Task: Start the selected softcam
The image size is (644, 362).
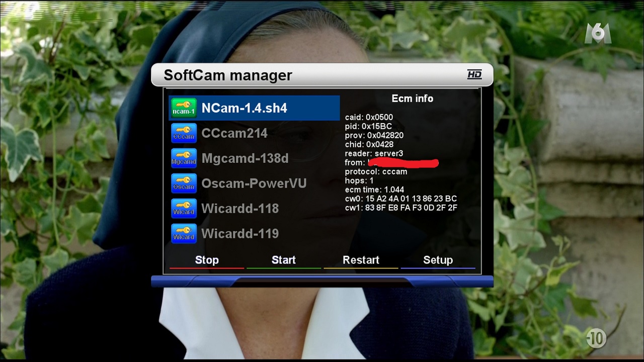Action: coord(284,260)
